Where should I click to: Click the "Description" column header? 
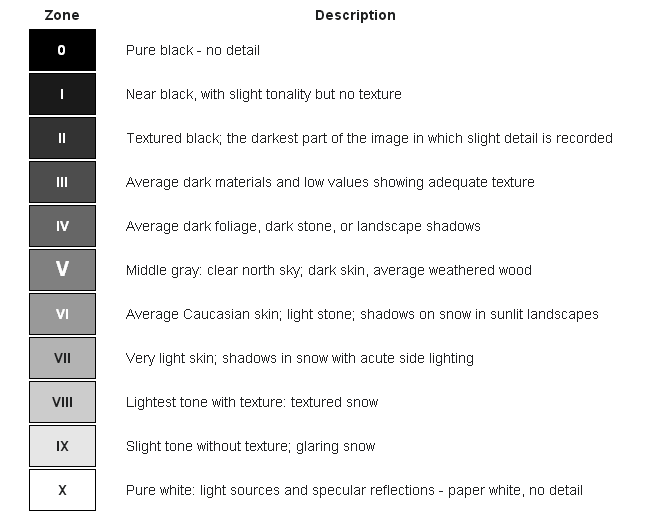[x=355, y=15]
